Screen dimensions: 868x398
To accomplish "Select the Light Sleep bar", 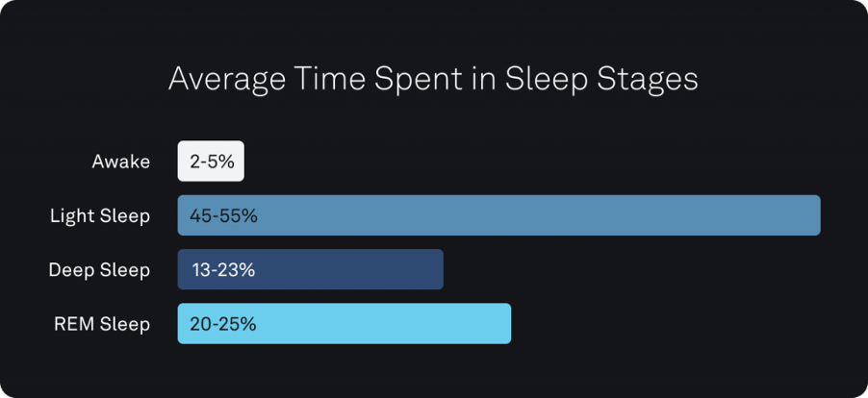I will [498, 215].
